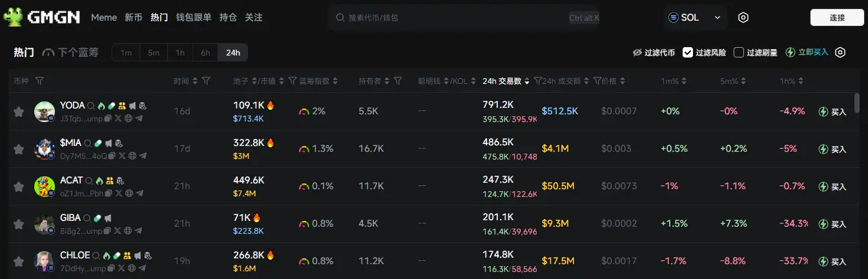Click the GMGN logo
868x279 pixels.
point(41,17)
